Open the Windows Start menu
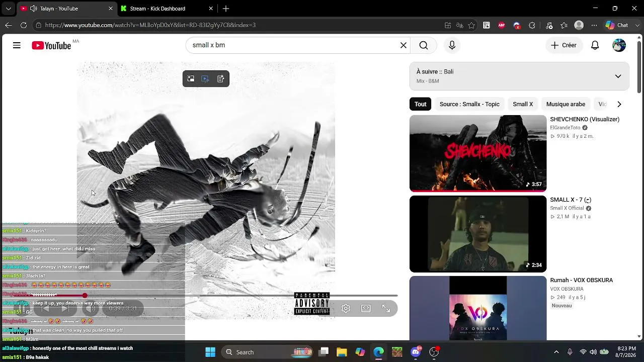This screenshot has height=362, width=644. (210, 352)
